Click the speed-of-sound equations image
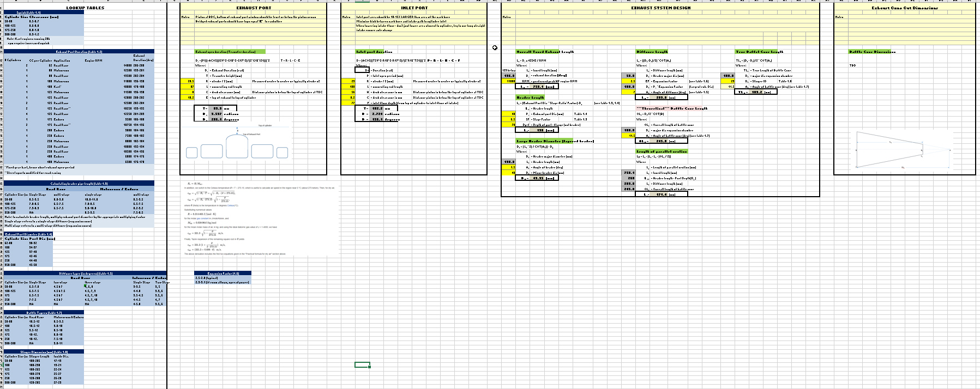The image size is (980, 389). pos(261,218)
